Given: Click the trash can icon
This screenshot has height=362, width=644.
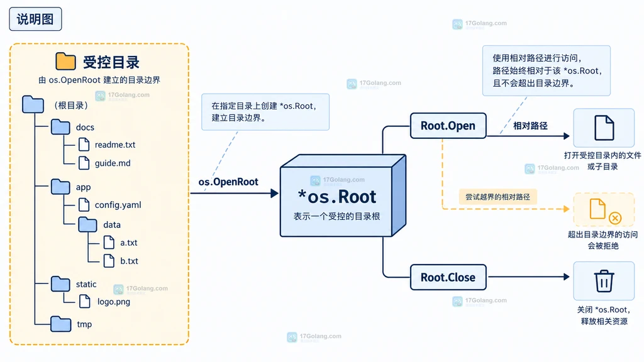Looking at the screenshot, I should pos(604,281).
